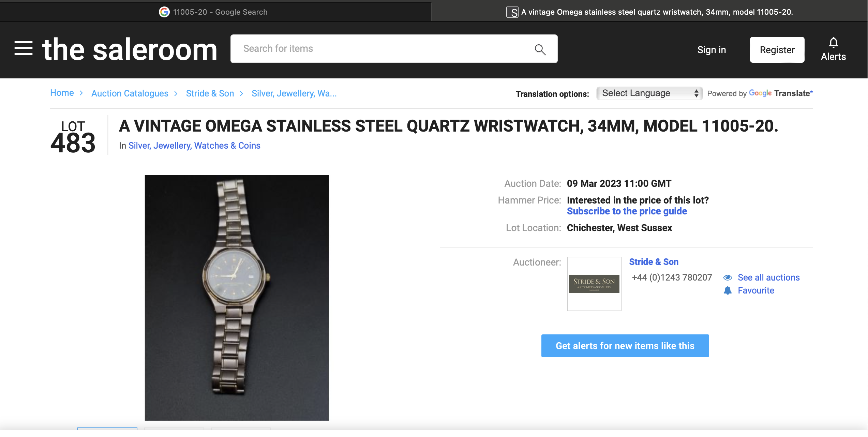
Task: Open the hamburger menu icon
Action: pyautogui.click(x=24, y=48)
